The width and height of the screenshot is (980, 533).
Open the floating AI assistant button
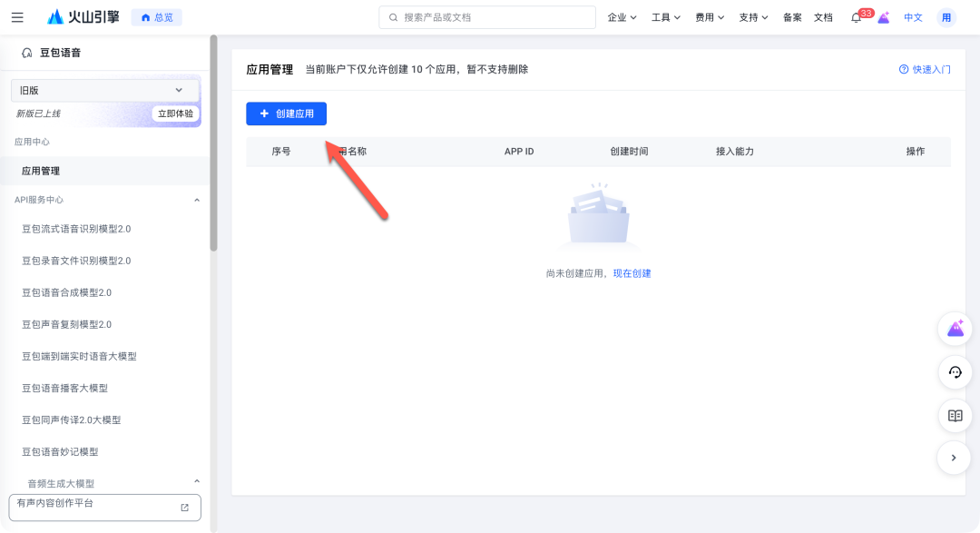pyautogui.click(x=955, y=329)
